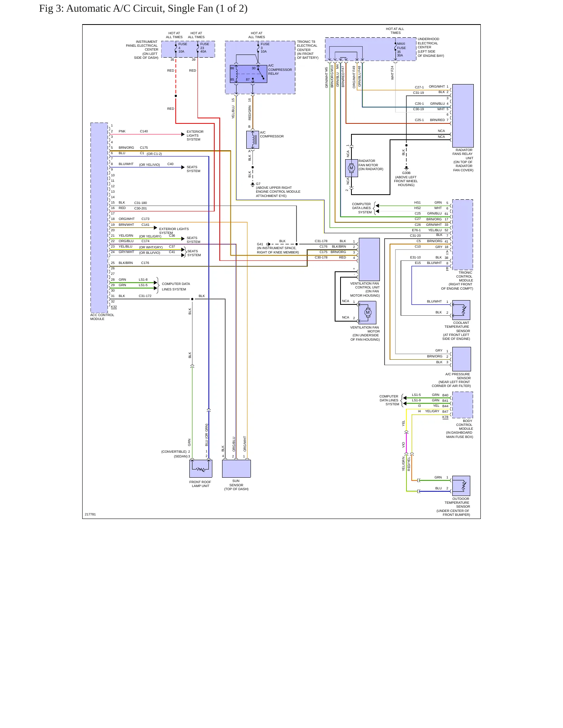Click the 'RED/GRN' vertical wire label at pin 16
The height and width of the screenshot is (728, 563).
[x=250, y=113]
